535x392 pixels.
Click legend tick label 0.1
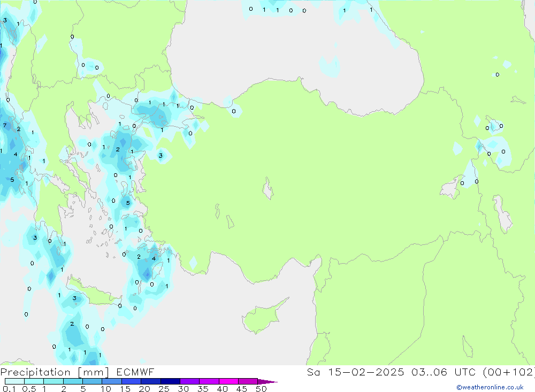9,389
